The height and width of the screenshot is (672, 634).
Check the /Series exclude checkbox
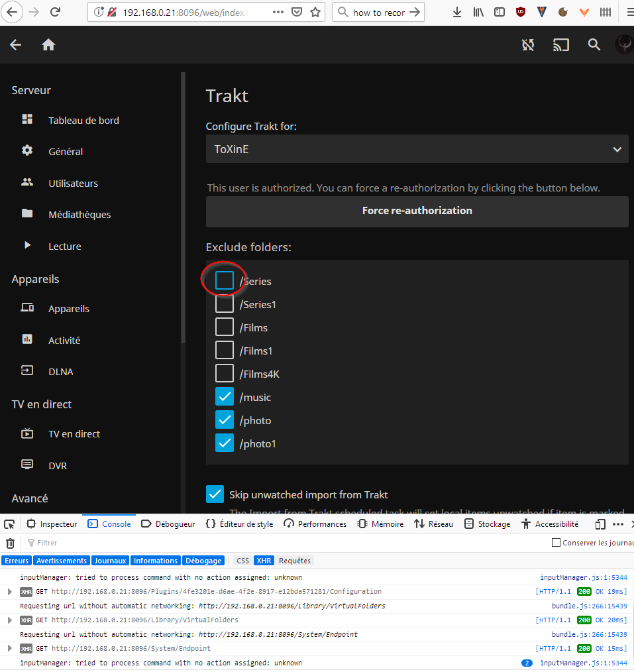click(x=224, y=280)
